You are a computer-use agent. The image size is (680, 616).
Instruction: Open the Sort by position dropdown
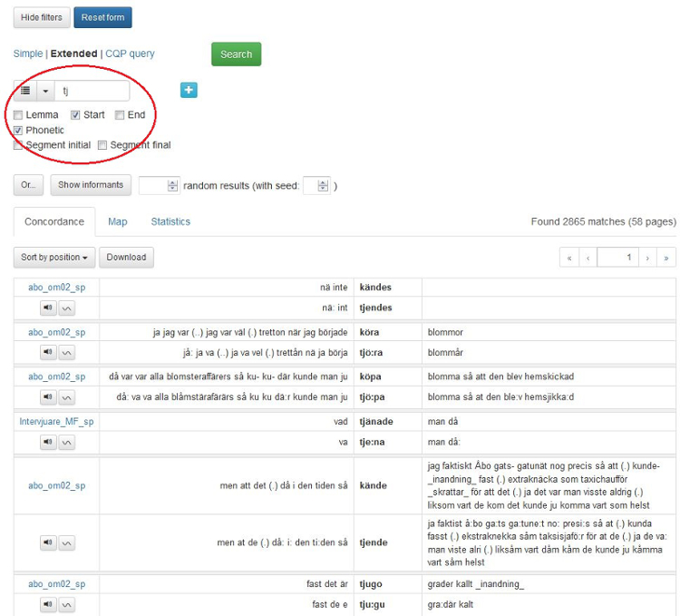54,258
